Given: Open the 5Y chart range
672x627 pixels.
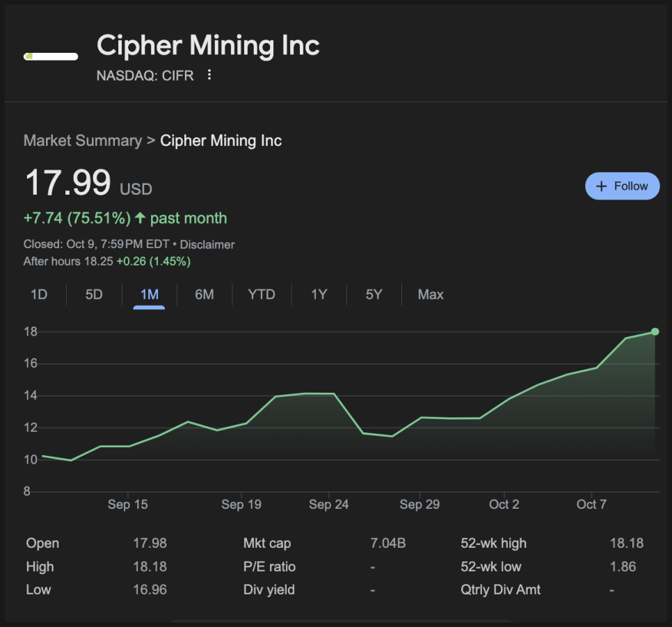Looking at the screenshot, I should (374, 295).
